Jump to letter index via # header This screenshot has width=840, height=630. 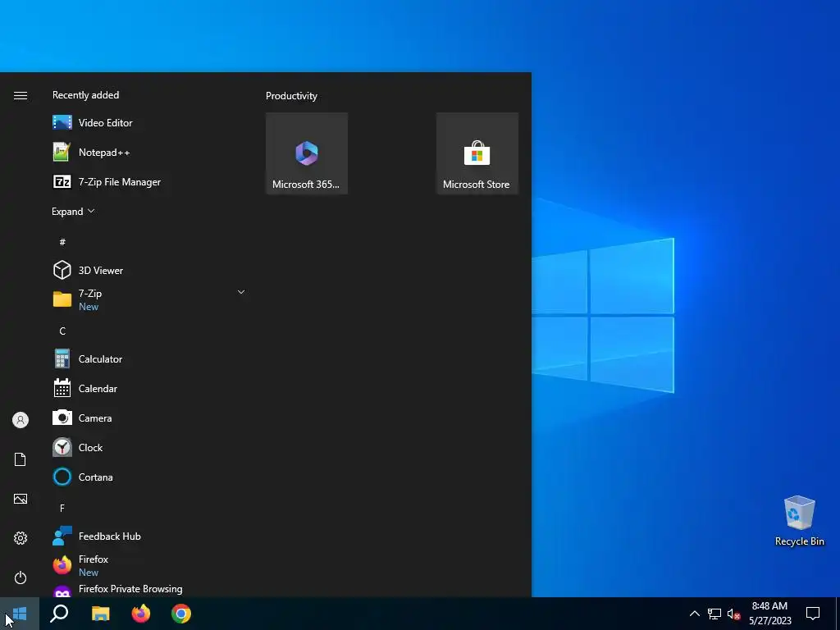62,242
